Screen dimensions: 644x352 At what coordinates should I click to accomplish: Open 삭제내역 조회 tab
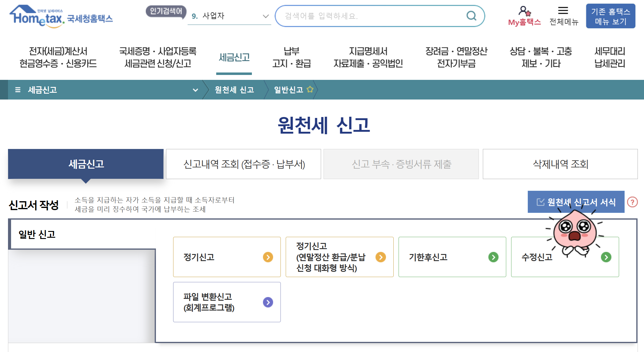coord(560,164)
